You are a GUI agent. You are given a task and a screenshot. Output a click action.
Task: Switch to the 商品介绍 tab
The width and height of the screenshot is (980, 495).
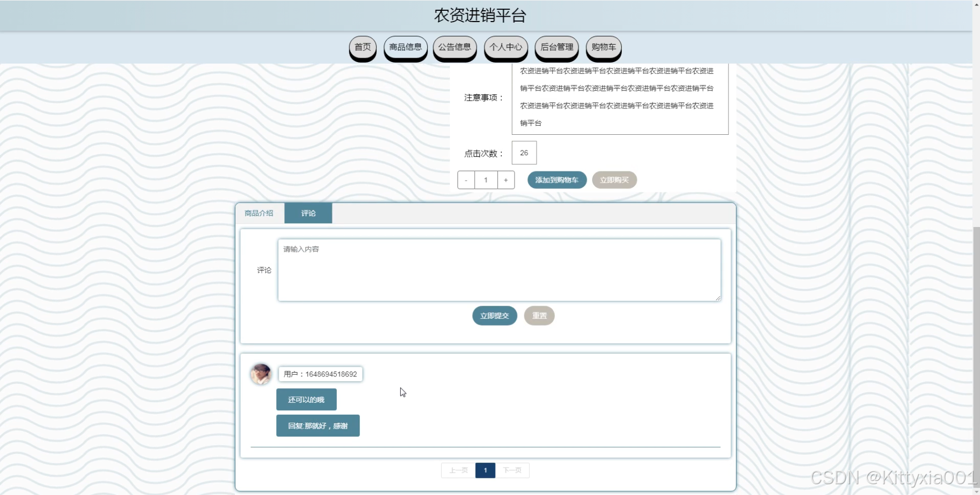point(259,214)
